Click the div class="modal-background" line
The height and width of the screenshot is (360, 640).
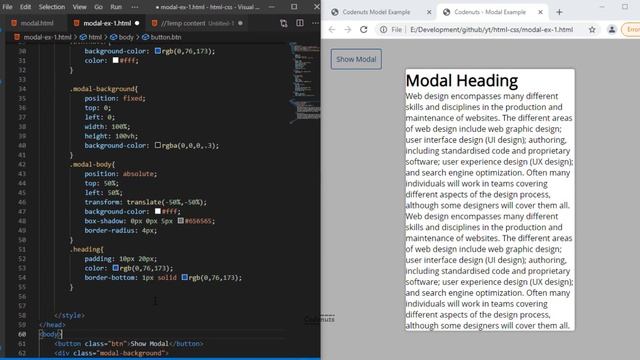(x=111, y=353)
